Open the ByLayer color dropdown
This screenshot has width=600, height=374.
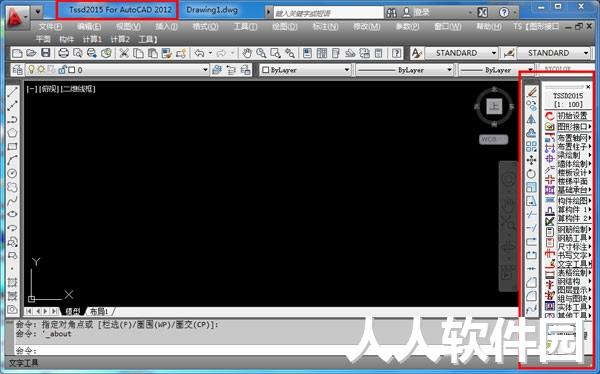305,70
